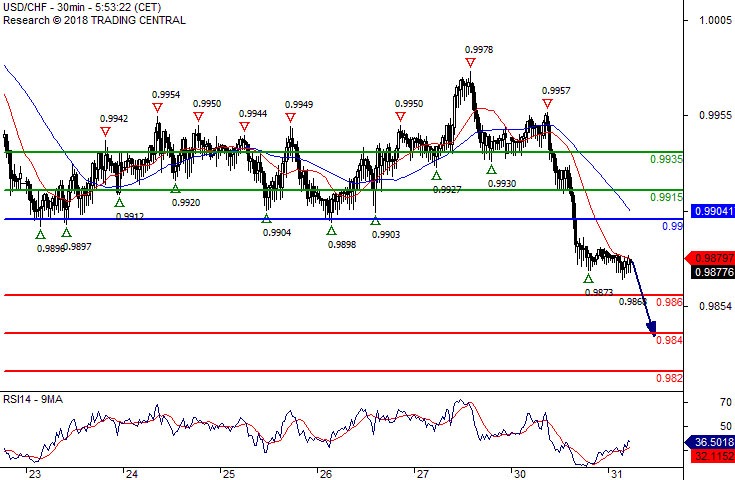Image resolution: width=735 pixels, height=480 pixels.
Task: Click the green triangle marker above 0.9898
Action: [331, 230]
